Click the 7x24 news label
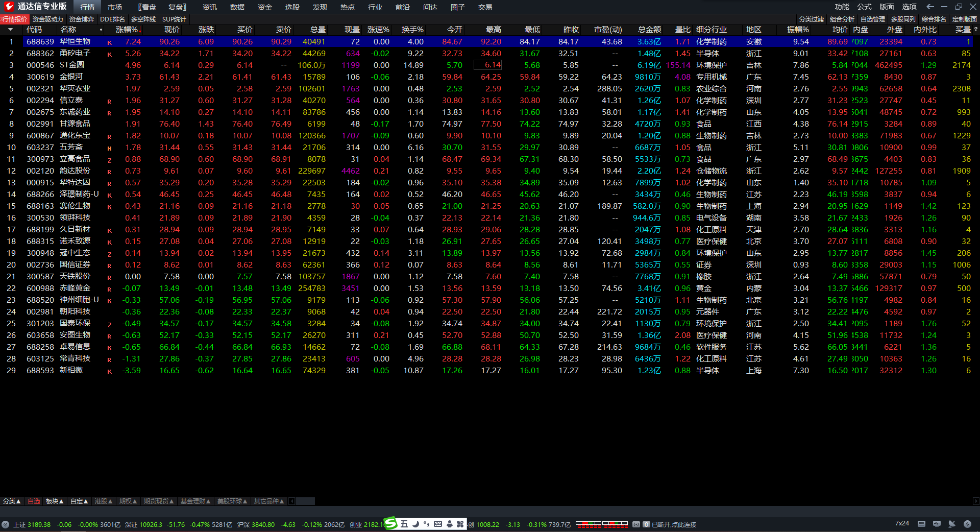980x532 pixels. click(902, 523)
